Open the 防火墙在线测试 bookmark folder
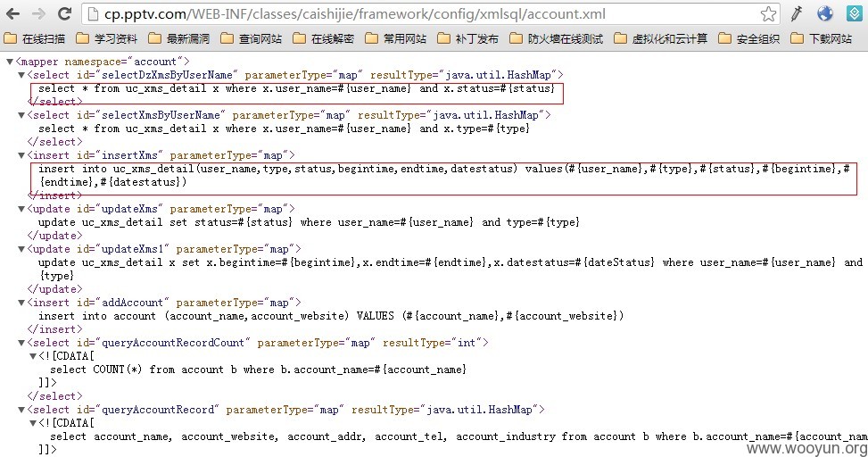This screenshot has height=457, width=868. (557, 38)
